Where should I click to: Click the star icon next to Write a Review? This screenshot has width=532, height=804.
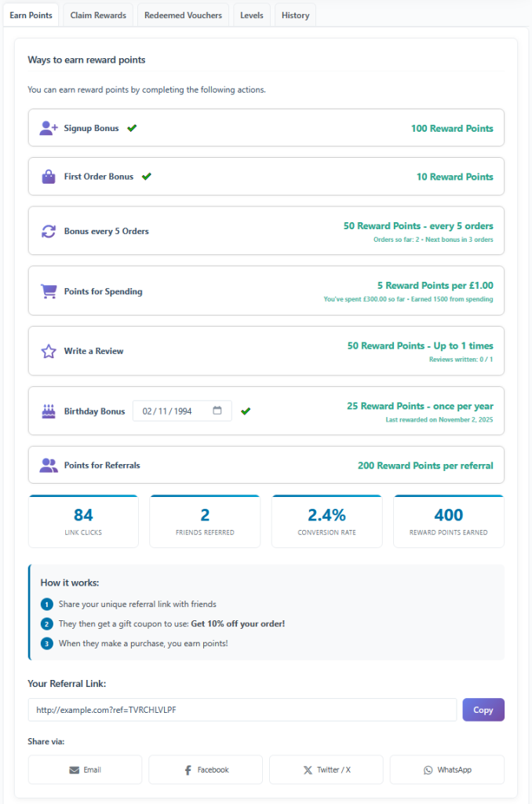click(49, 350)
